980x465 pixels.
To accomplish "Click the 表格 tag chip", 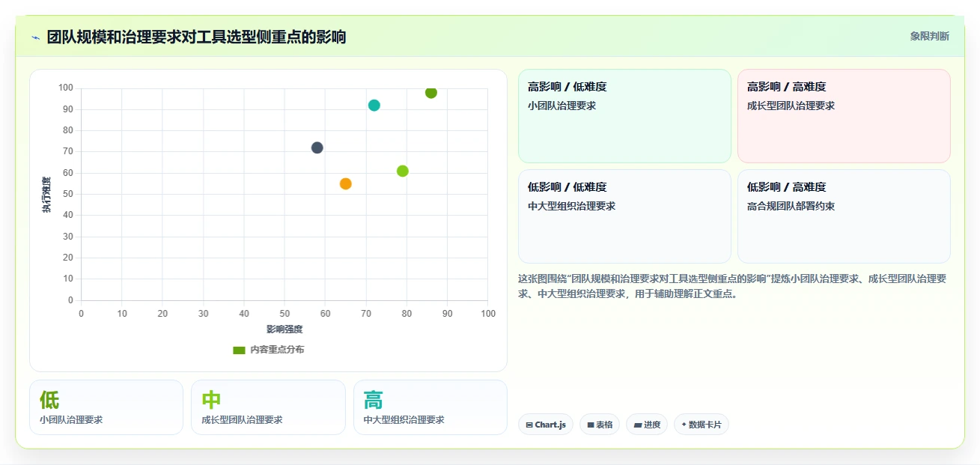I will (600, 425).
